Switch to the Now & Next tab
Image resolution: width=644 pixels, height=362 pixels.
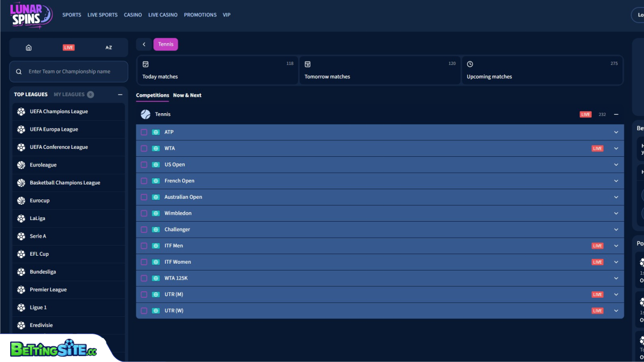[x=187, y=95]
